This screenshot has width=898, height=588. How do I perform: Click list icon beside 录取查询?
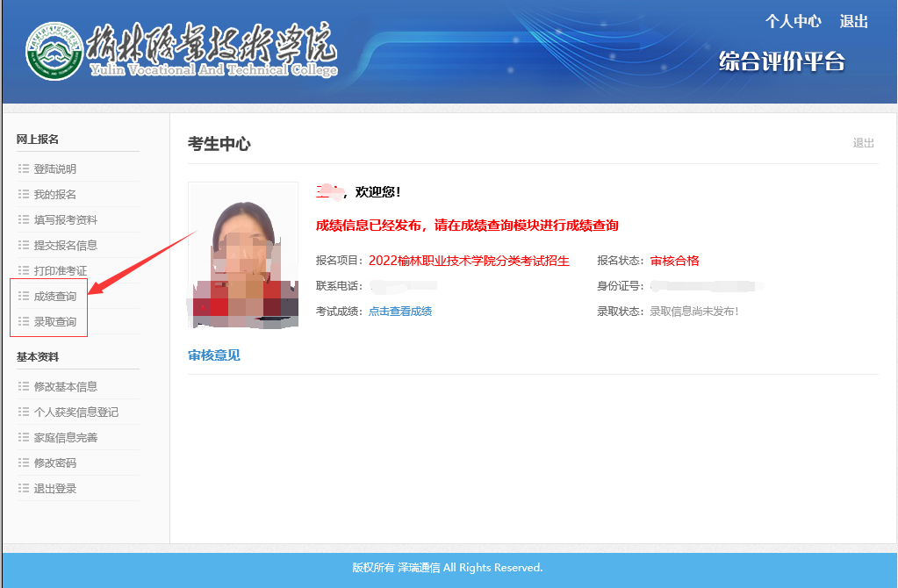click(x=24, y=321)
